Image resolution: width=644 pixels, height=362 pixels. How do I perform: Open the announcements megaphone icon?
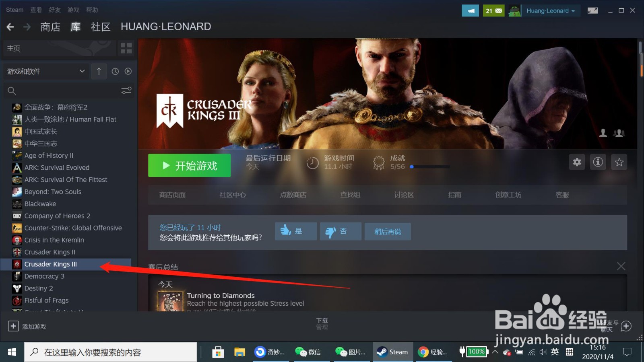[470, 11]
